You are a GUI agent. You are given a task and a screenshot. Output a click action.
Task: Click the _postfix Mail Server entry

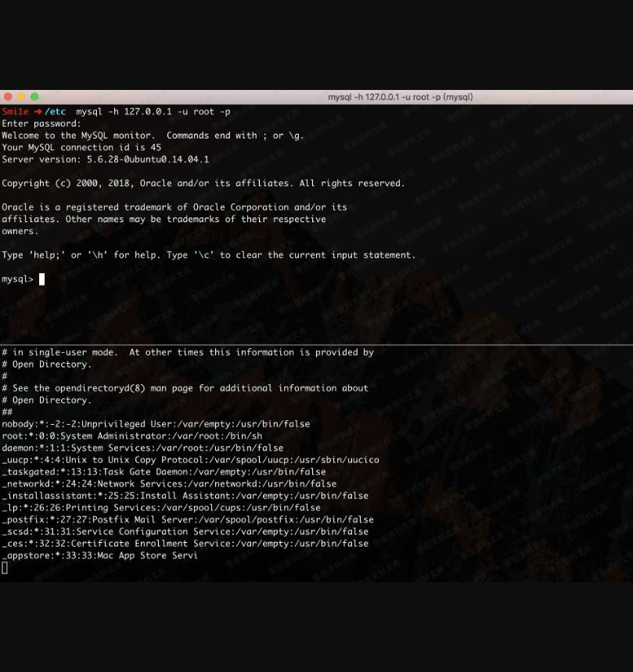(x=187, y=519)
